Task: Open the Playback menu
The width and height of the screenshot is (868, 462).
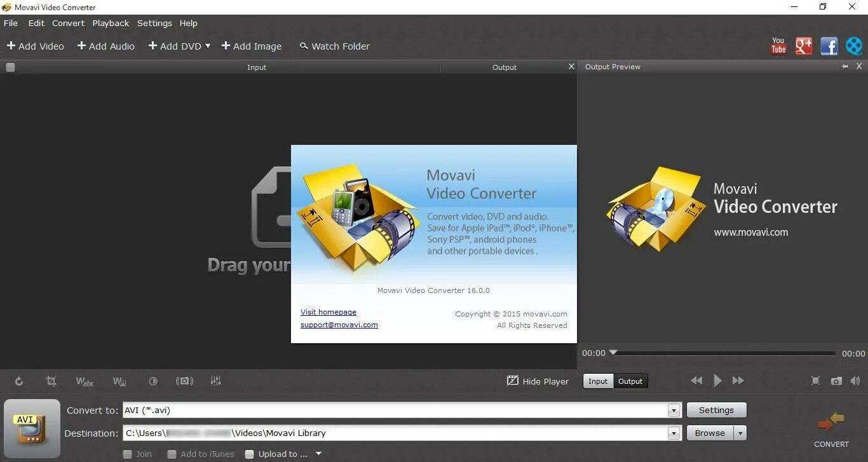Action: click(111, 23)
